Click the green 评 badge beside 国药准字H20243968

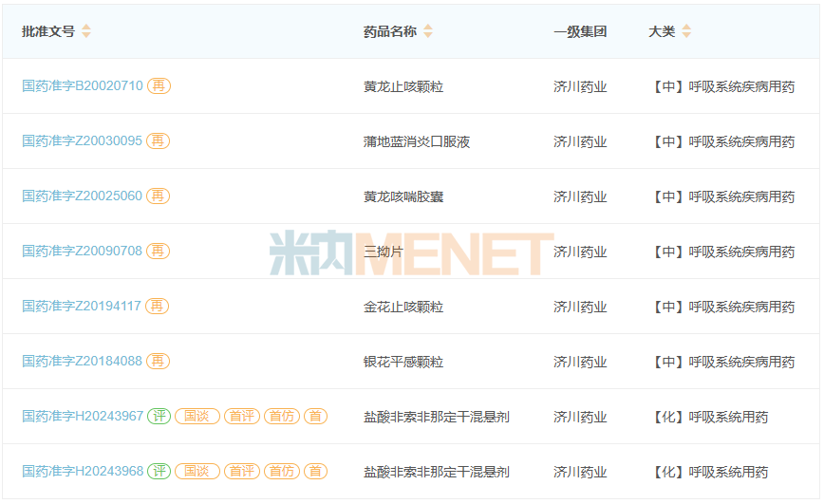pos(159,472)
